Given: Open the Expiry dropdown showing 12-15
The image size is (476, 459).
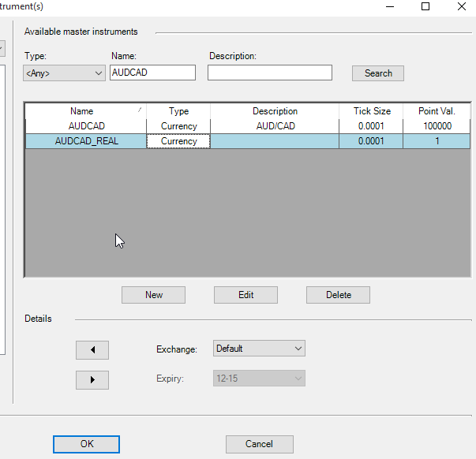Looking at the screenshot, I should [x=259, y=379].
